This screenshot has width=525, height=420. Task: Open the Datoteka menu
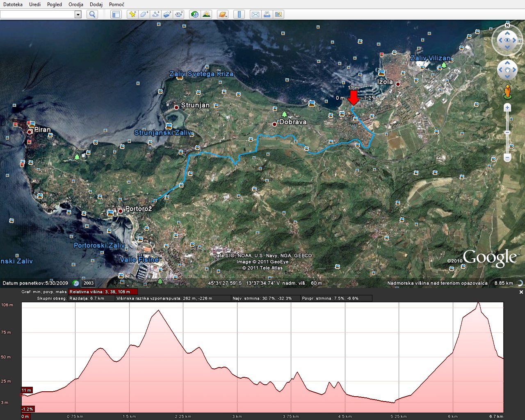pyautogui.click(x=13, y=4)
